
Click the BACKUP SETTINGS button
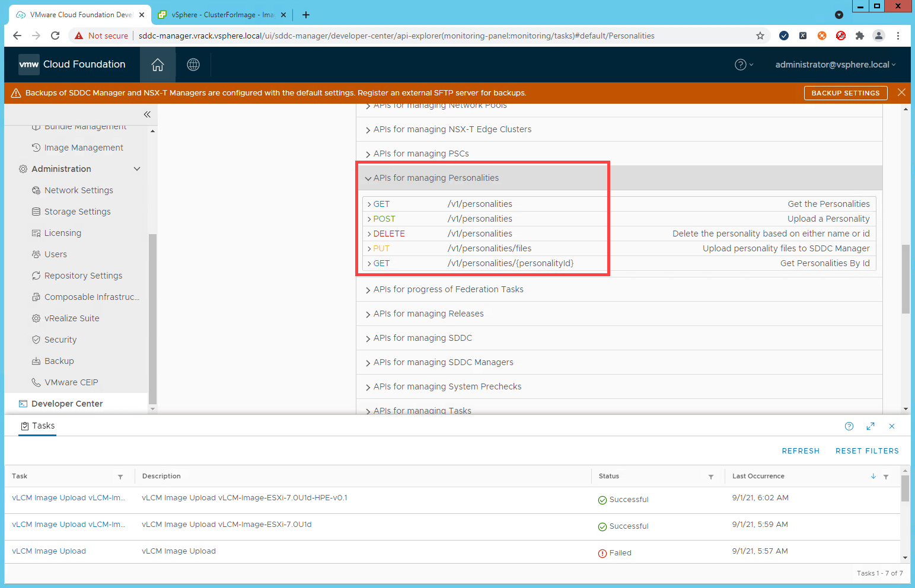846,93
